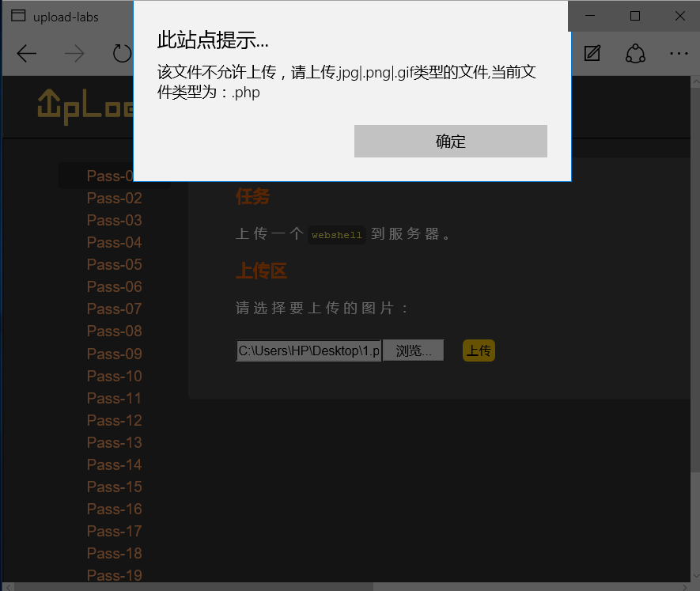Click the forward navigation arrow
This screenshot has width=700, height=591.
74,53
